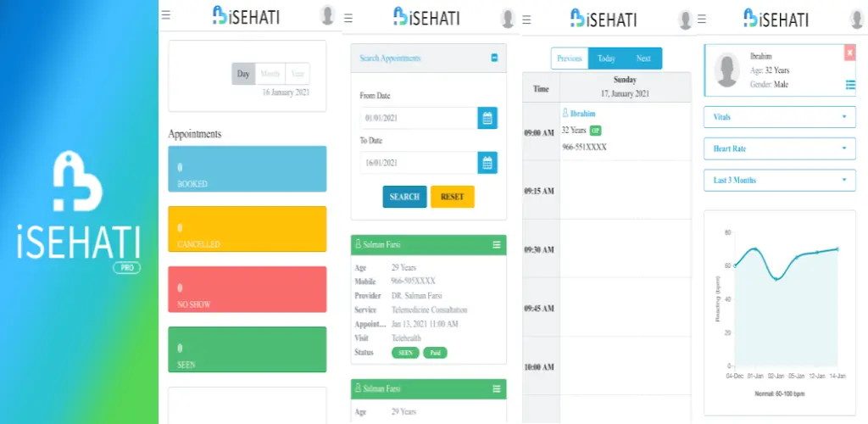Image resolution: width=868 pixels, height=424 pixels.
Task: Jump to Today in schedule
Action: pyautogui.click(x=606, y=59)
